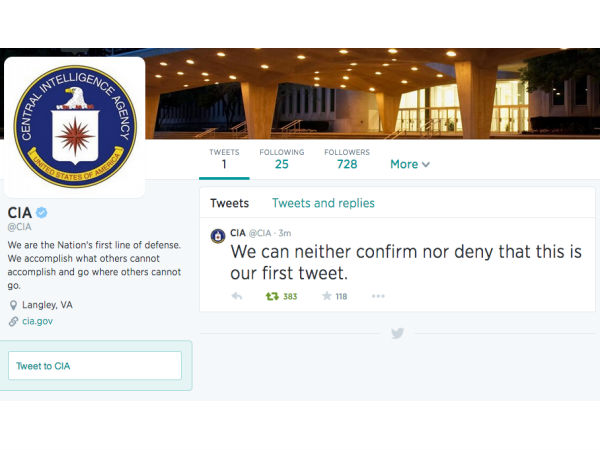Open the Followers 728 list

tap(347, 159)
